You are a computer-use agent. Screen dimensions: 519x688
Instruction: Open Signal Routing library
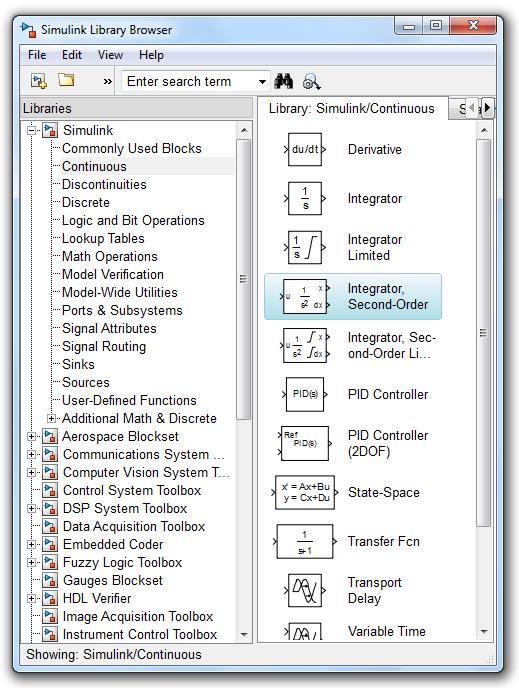104,347
